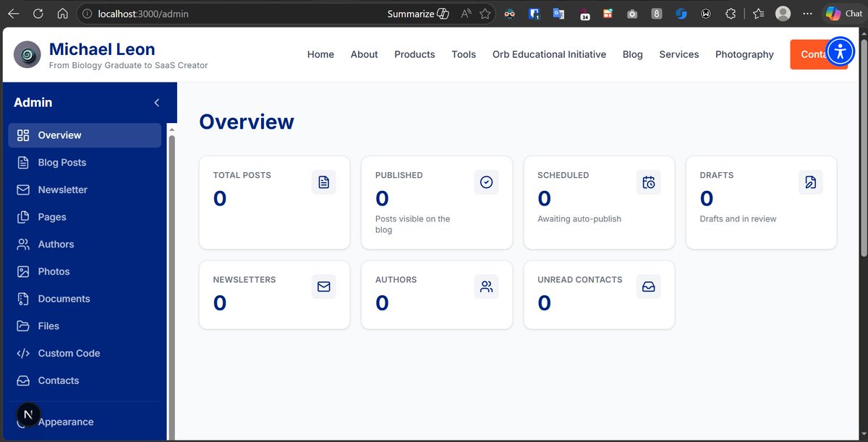The image size is (868, 442).
Task: Click the Published checkmark icon
Action: click(486, 182)
